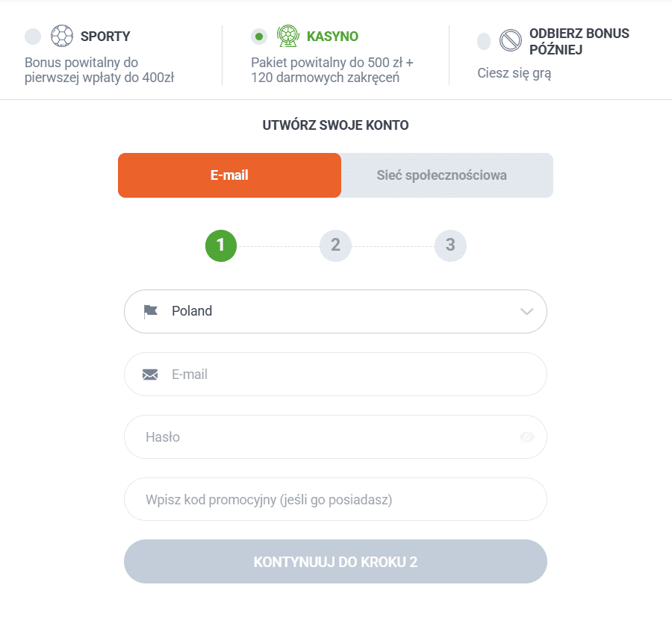Select the Odbierz bonus później radio button
672x620 pixels.
tap(484, 41)
